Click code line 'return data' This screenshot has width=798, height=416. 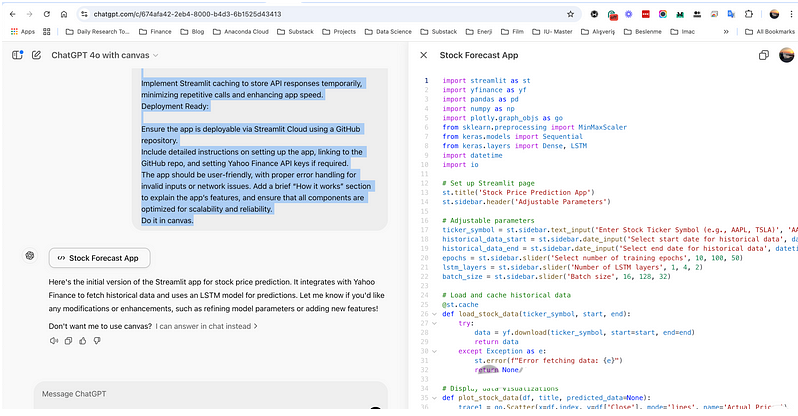click(x=496, y=342)
